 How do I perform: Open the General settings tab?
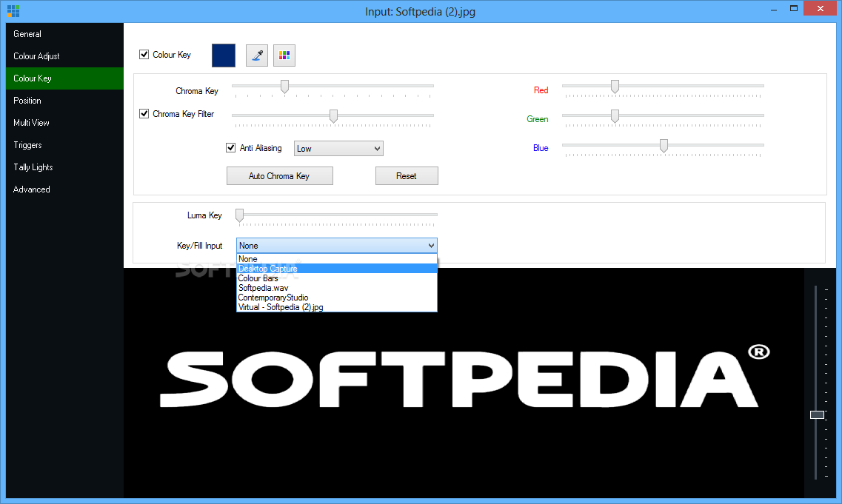[x=64, y=34]
